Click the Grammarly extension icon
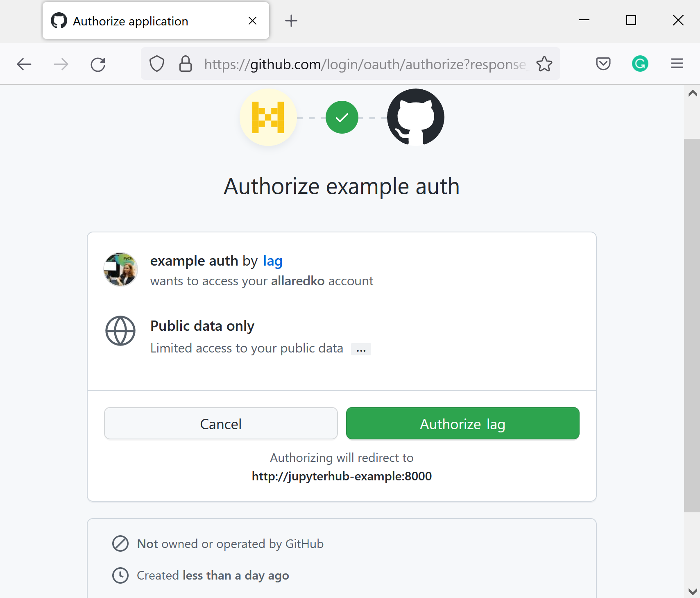Screen dimensions: 700x598 (x=640, y=64)
